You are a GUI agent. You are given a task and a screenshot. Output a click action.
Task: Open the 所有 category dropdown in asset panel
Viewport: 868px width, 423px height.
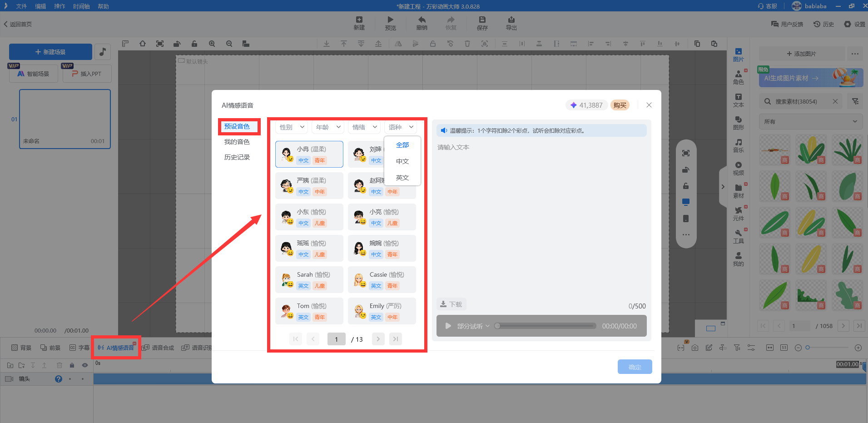tap(810, 121)
